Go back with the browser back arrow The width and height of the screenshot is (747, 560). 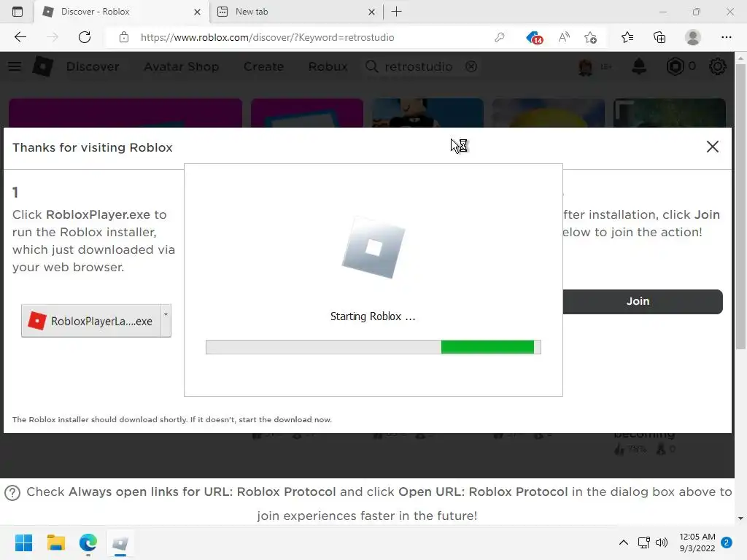(x=20, y=37)
